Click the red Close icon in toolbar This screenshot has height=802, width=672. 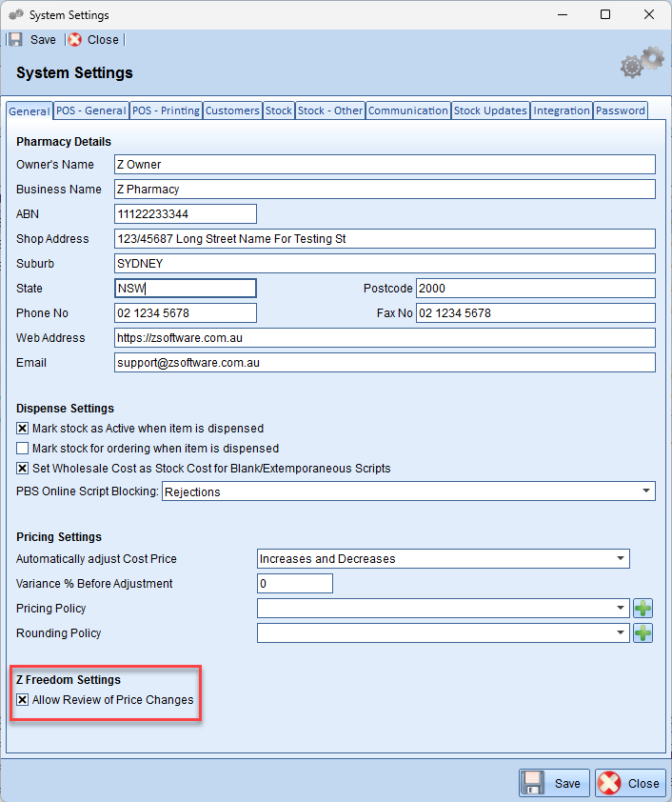[74, 40]
